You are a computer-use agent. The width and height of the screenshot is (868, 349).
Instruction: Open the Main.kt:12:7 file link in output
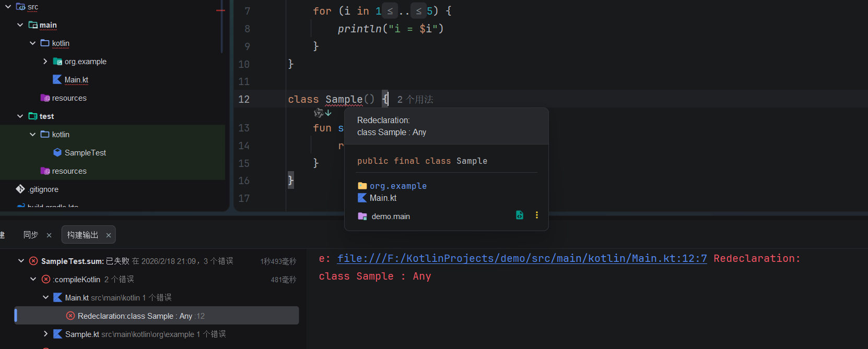click(x=522, y=258)
